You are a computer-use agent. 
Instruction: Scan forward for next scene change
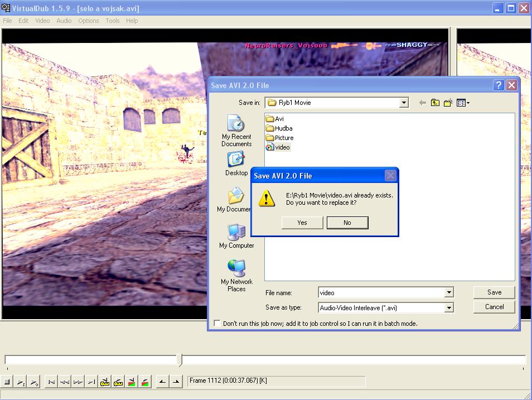coord(145,382)
